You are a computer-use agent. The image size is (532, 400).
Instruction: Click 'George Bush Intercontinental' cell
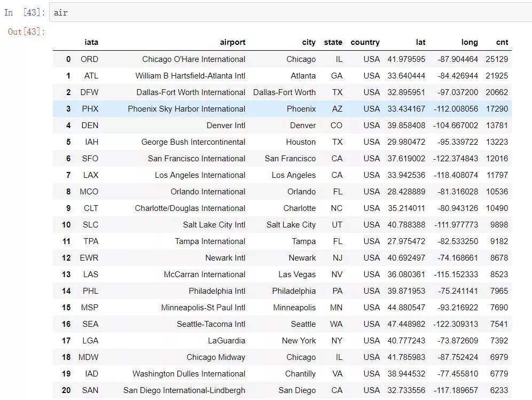(x=193, y=142)
